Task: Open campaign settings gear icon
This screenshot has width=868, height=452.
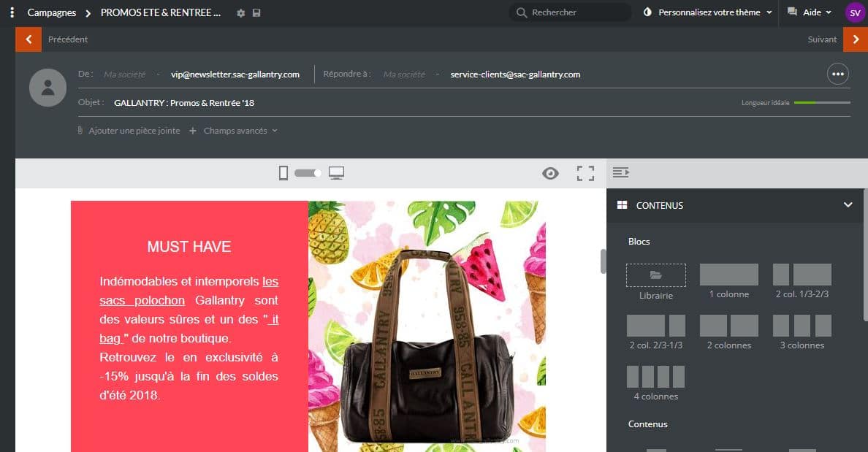Action: pyautogui.click(x=241, y=12)
